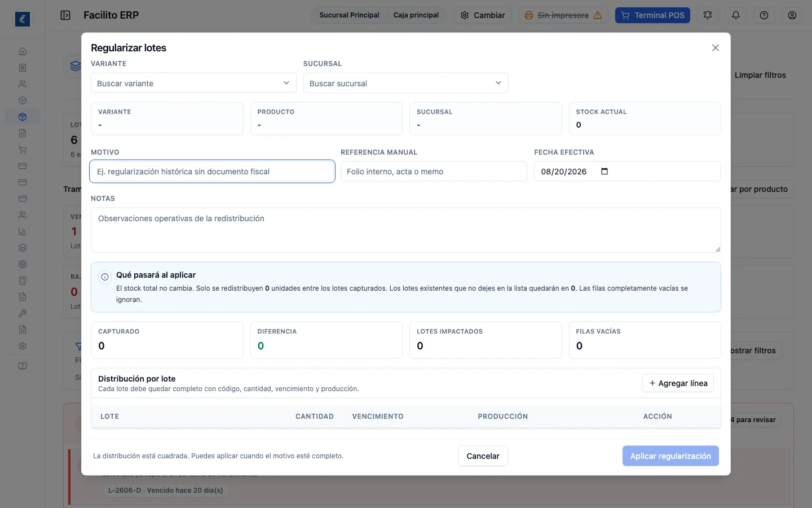Open the plain notification bell icon

736,15
